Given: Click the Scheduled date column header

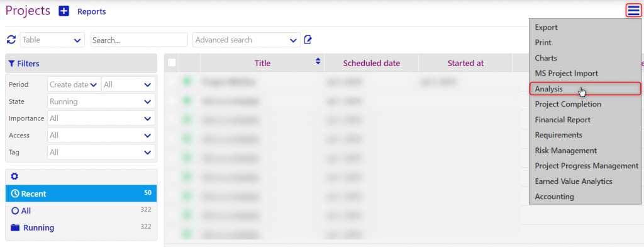Looking at the screenshot, I should tap(371, 63).
